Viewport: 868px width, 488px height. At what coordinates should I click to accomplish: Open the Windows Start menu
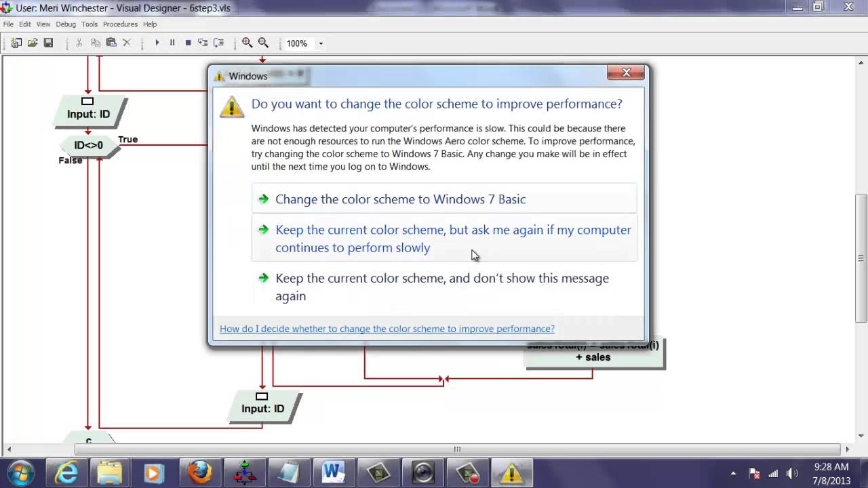[20, 472]
